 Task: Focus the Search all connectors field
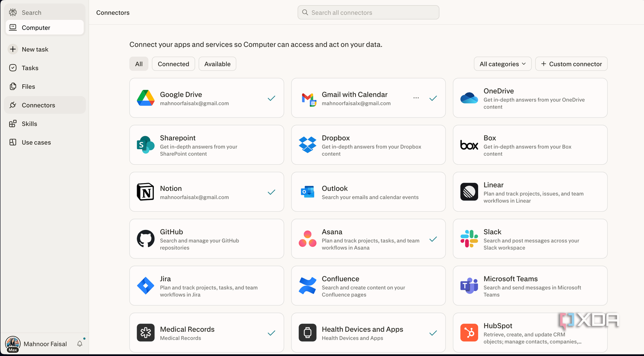(x=368, y=12)
